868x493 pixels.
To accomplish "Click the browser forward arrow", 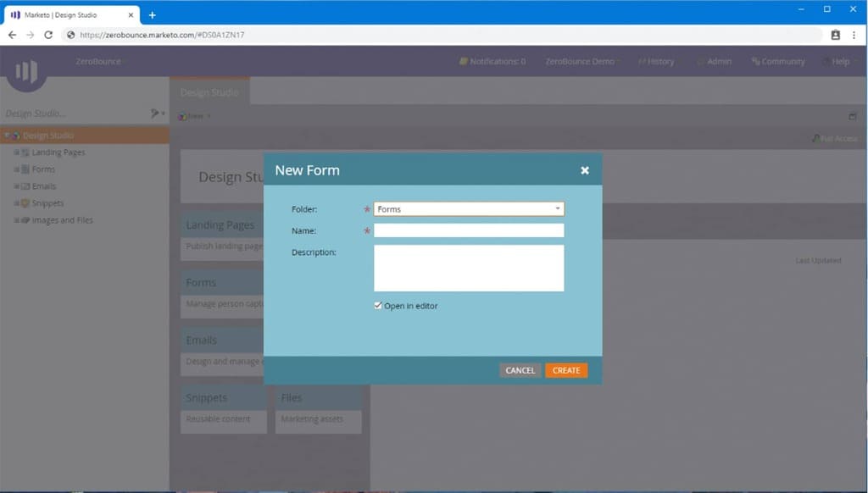I will coord(31,35).
